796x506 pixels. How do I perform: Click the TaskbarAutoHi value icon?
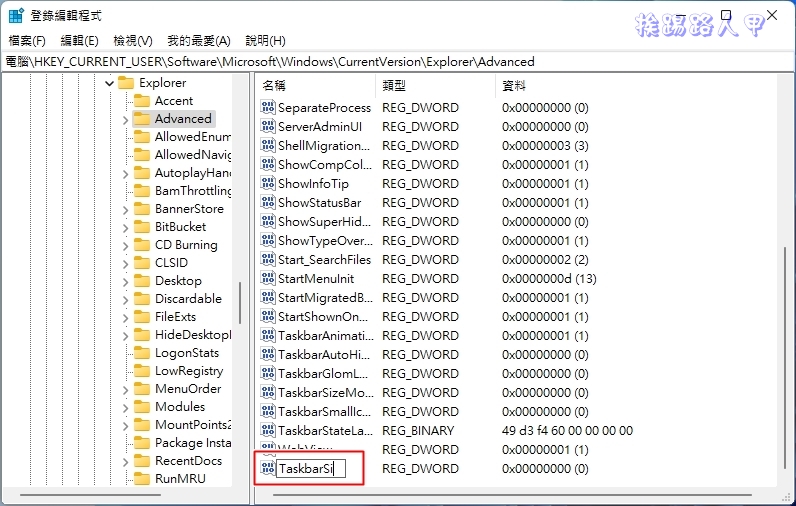(268, 354)
